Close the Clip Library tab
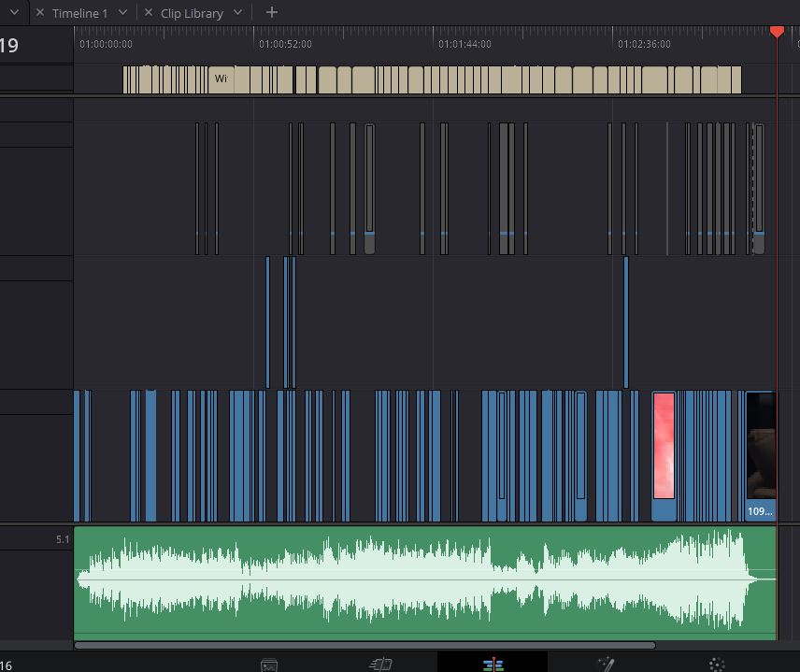 point(149,13)
